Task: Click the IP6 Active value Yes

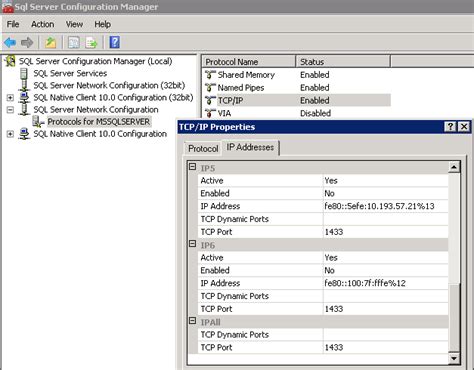Action: 385,258
